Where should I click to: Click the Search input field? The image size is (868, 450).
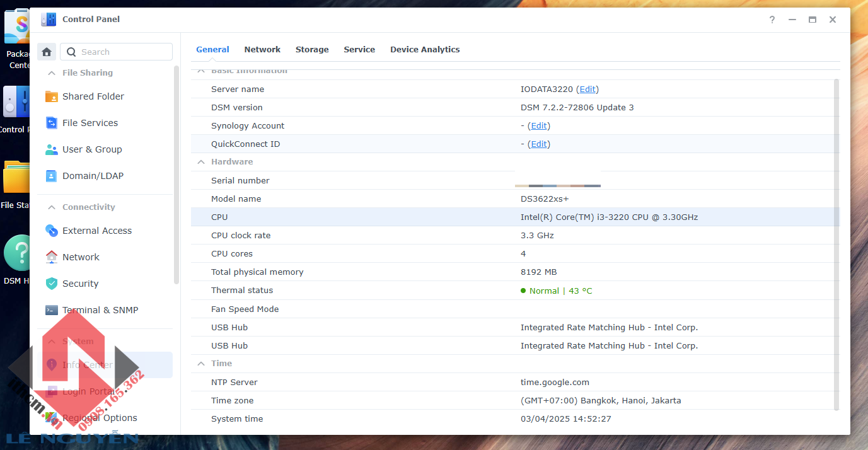pyautogui.click(x=116, y=52)
